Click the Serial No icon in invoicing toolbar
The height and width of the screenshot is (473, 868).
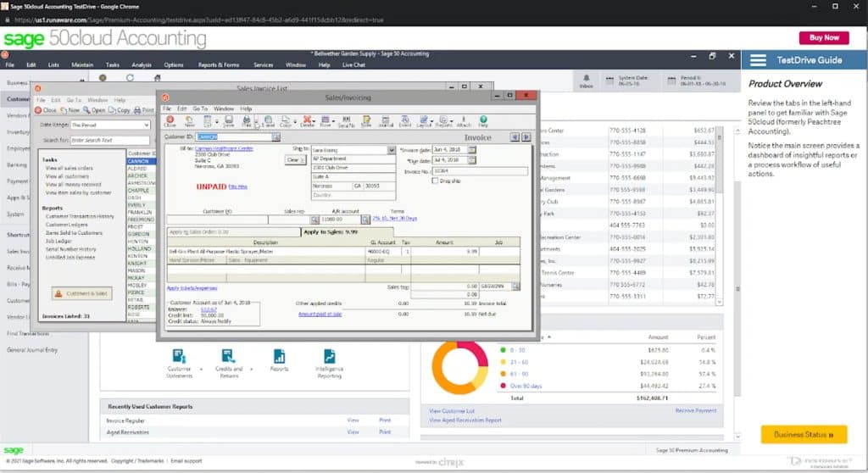coord(347,120)
